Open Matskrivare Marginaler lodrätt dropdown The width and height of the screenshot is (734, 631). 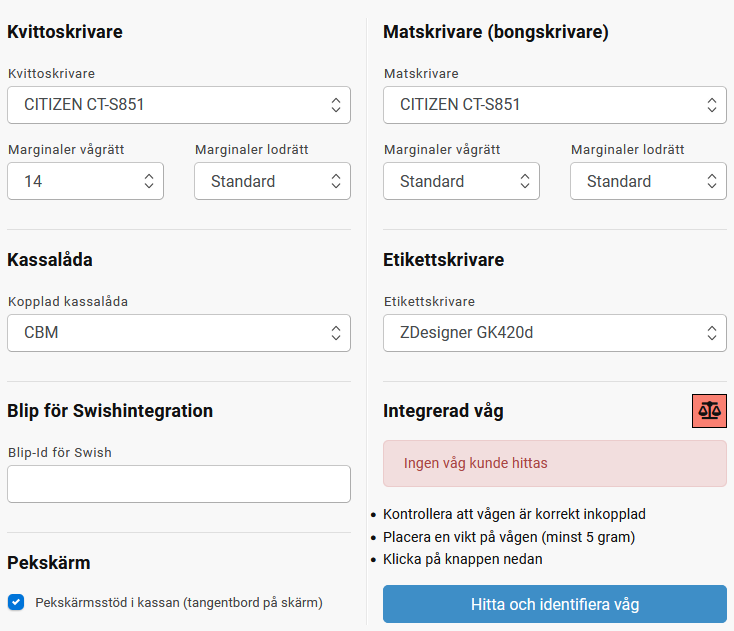pos(648,181)
